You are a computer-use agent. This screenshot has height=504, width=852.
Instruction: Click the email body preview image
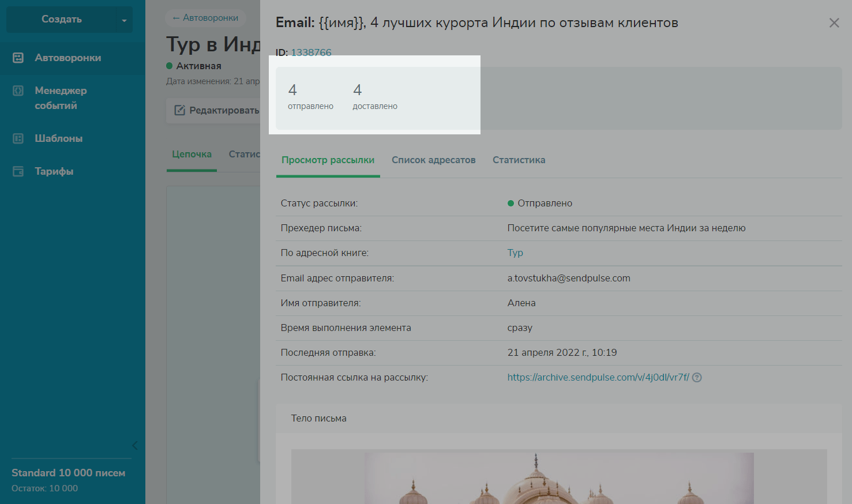point(558,477)
